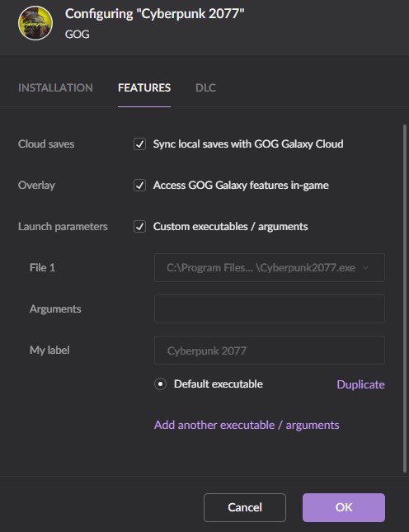409x532 pixels.
Task: Click the "Launch parameters" label
Action: pos(63,227)
